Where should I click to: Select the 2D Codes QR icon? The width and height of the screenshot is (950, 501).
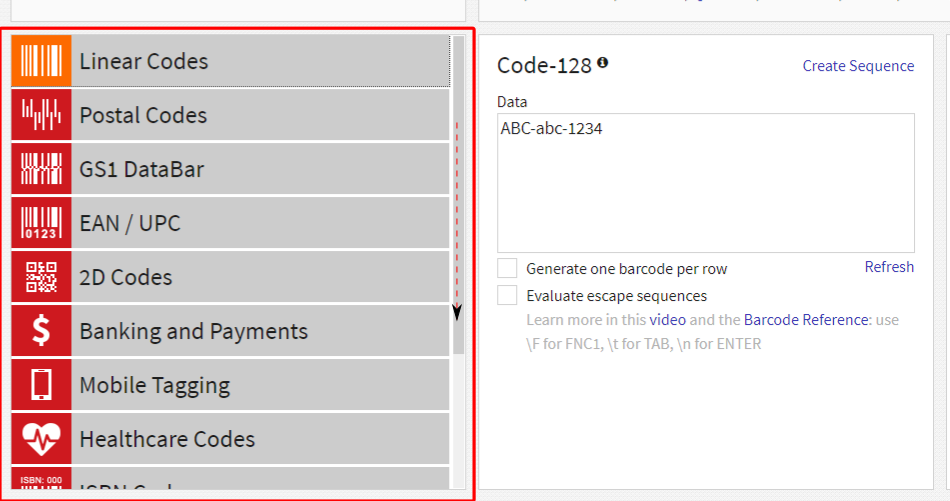pos(41,277)
